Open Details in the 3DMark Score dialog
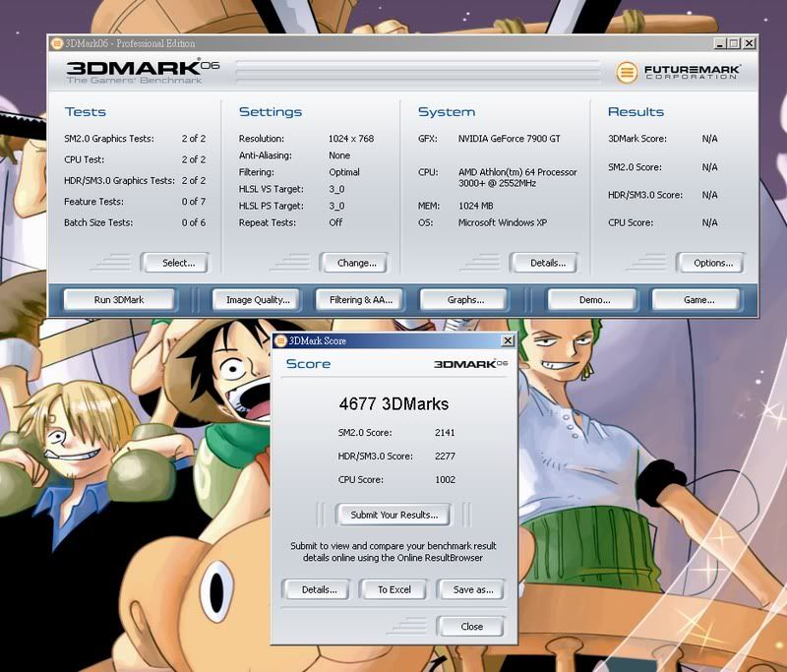Viewport: 787px width, 672px height. (319, 589)
